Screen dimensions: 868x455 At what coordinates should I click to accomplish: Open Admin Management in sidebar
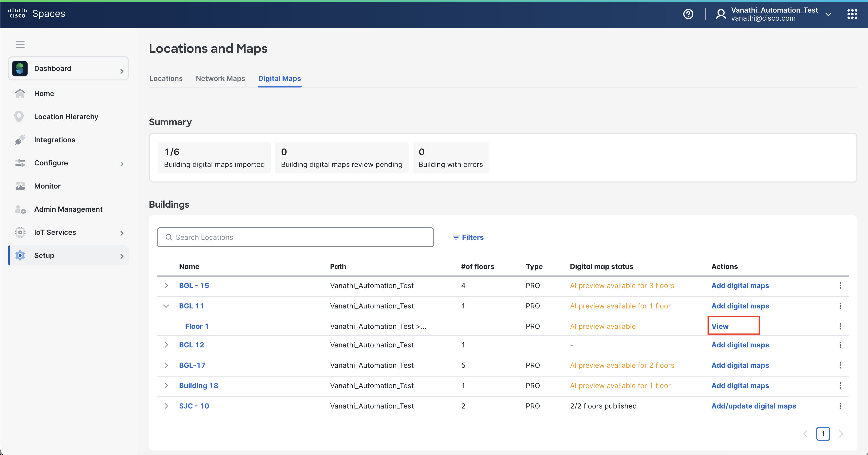[x=68, y=209]
